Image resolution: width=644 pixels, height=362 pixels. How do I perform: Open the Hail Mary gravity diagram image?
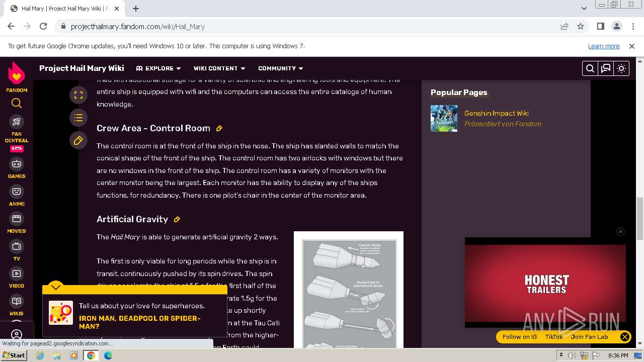point(349,290)
